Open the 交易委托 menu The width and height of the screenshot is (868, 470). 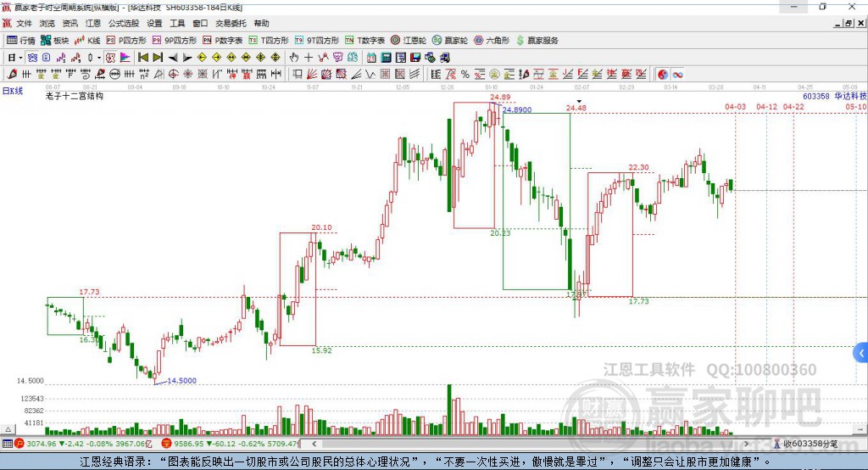click(231, 23)
